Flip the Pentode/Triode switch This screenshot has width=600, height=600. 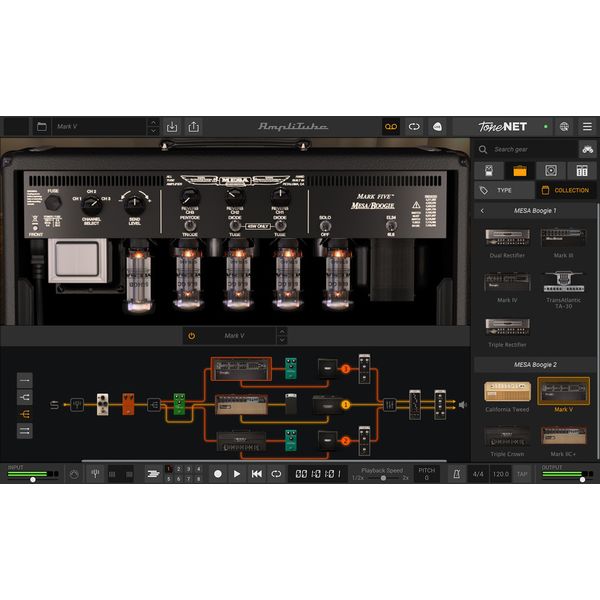click(x=190, y=226)
